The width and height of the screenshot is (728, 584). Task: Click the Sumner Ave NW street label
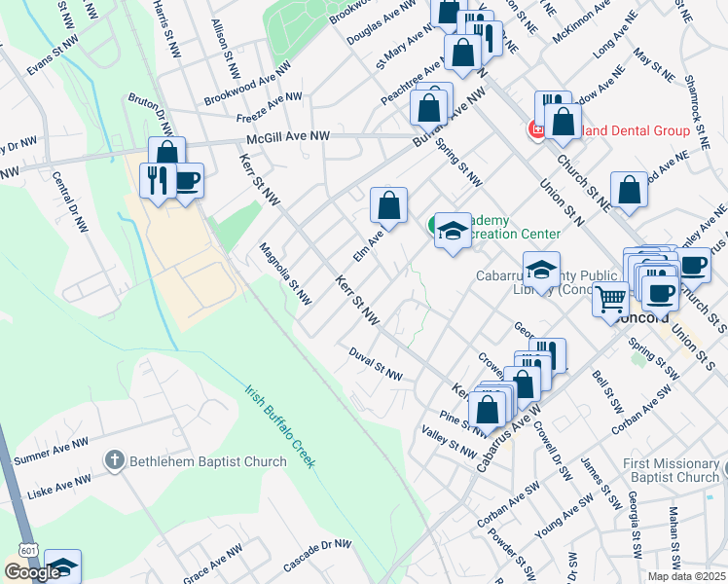tap(51, 452)
